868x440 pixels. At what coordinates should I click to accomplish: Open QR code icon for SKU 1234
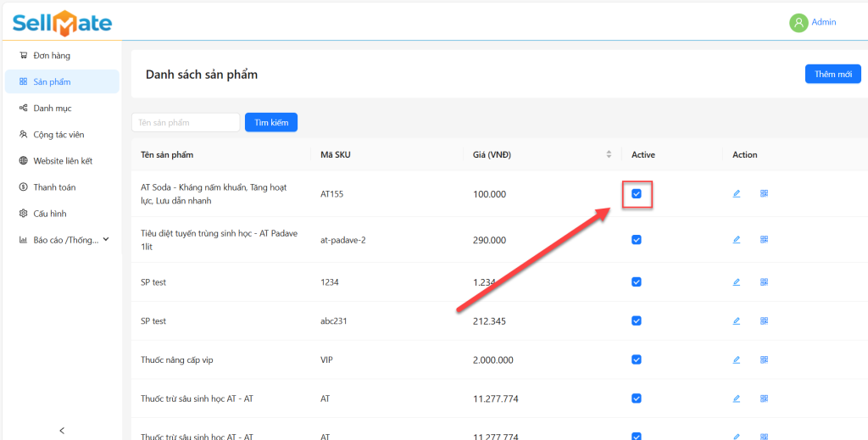point(764,282)
